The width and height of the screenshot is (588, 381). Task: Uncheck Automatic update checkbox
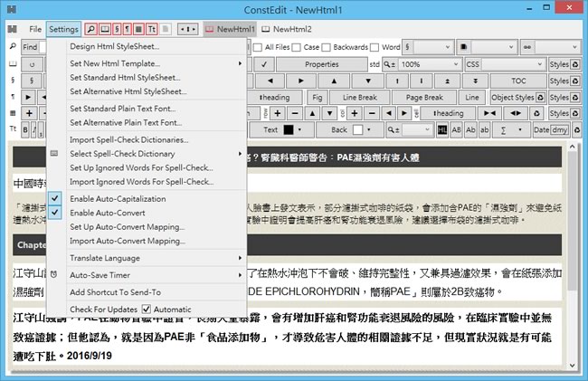[x=146, y=310]
